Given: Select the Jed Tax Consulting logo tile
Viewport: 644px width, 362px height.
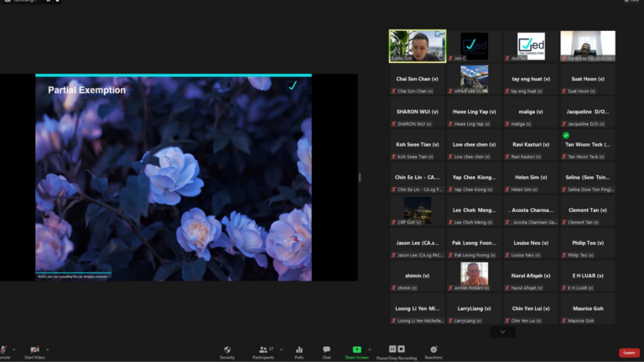Looking at the screenshot, I should [x=531, y=46].
